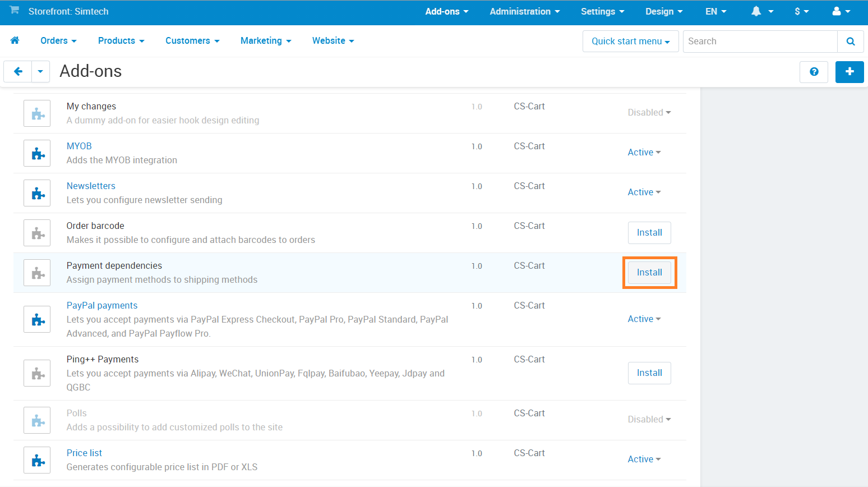Open the notifications bell menu
Screen dimensions: 868x487
tap(762, 11)
